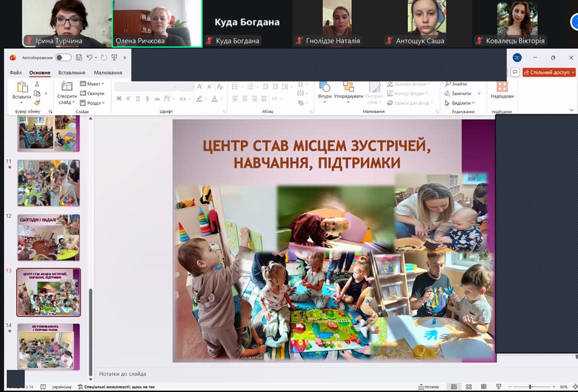Toggle Нотатки notes pane in status bar

429,387
